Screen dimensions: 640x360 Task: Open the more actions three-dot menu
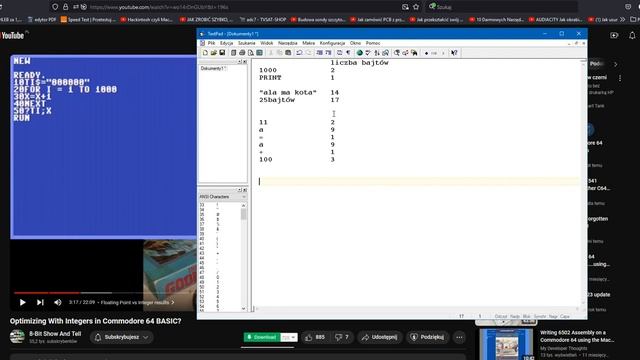coord(459,337)
